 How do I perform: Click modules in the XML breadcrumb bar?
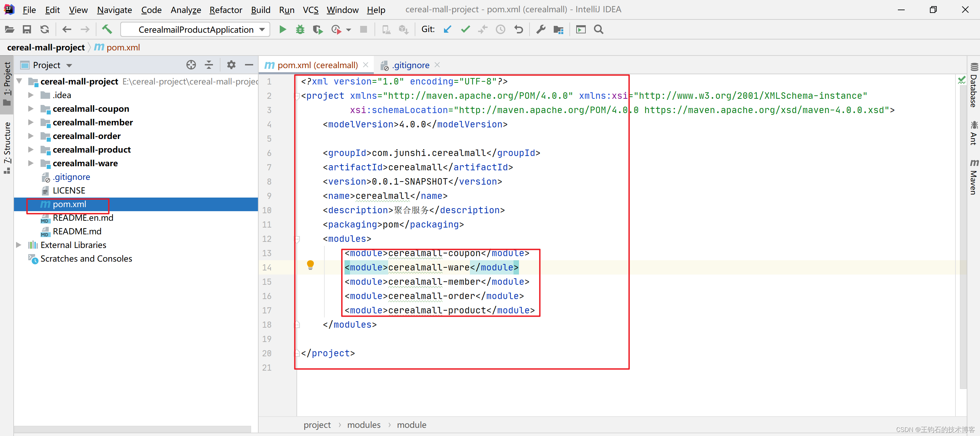[363, 424]
